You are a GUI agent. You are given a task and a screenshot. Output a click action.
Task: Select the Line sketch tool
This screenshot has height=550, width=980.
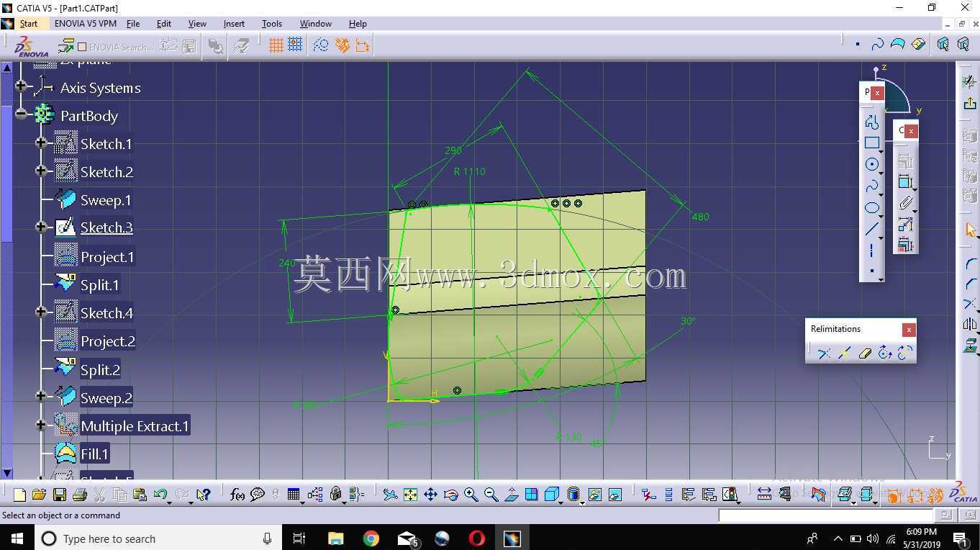tap(871, 230)
